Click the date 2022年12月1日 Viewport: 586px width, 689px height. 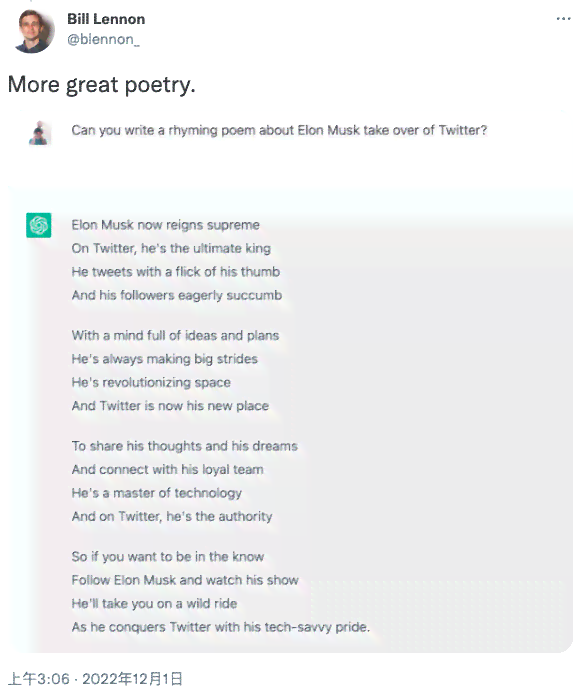pyautogui.click(x=132, y=678)
